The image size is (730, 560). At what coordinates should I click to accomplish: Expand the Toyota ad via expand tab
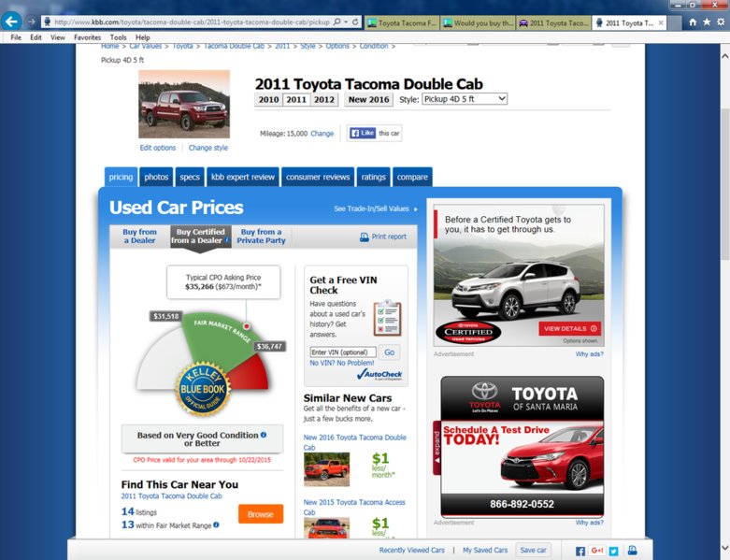(x=437, y=448)
